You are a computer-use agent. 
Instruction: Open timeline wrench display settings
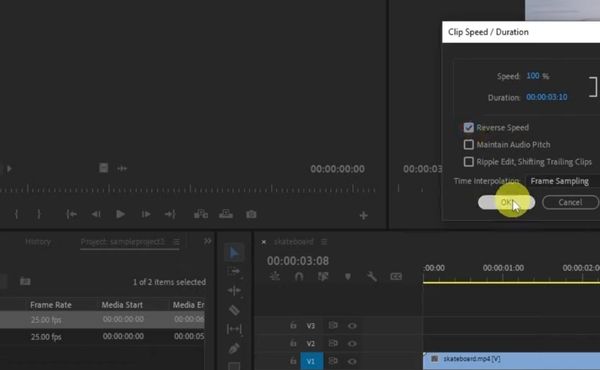(372, 276)
